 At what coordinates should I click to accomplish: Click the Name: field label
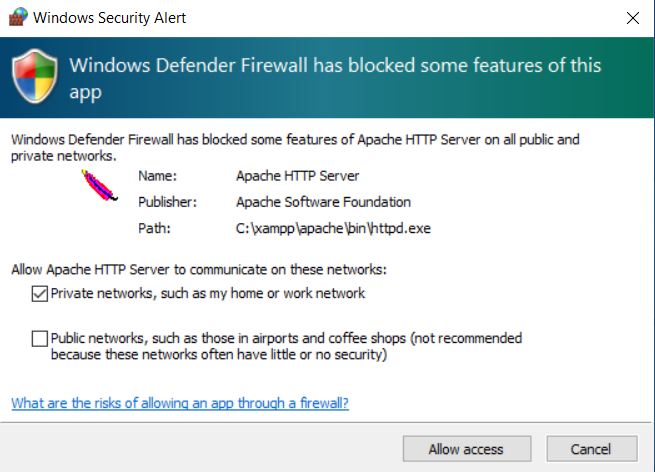[157, 176]
